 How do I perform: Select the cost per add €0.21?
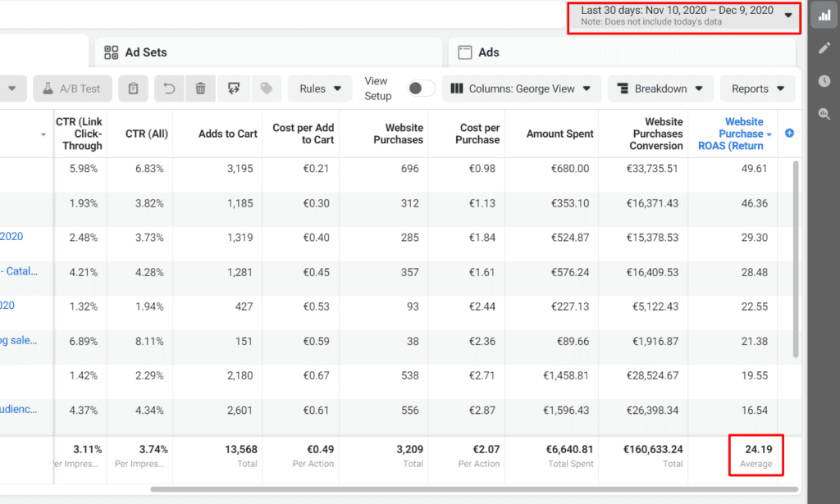316,169
